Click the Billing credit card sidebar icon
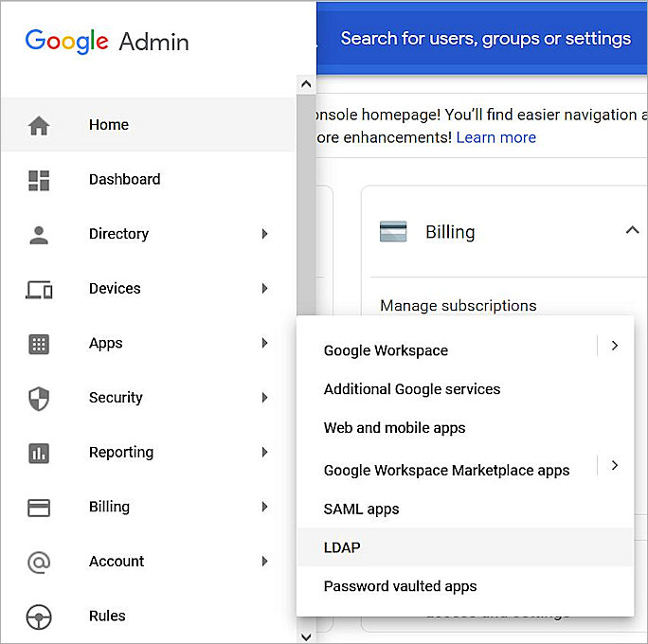 tap(39, 508)
